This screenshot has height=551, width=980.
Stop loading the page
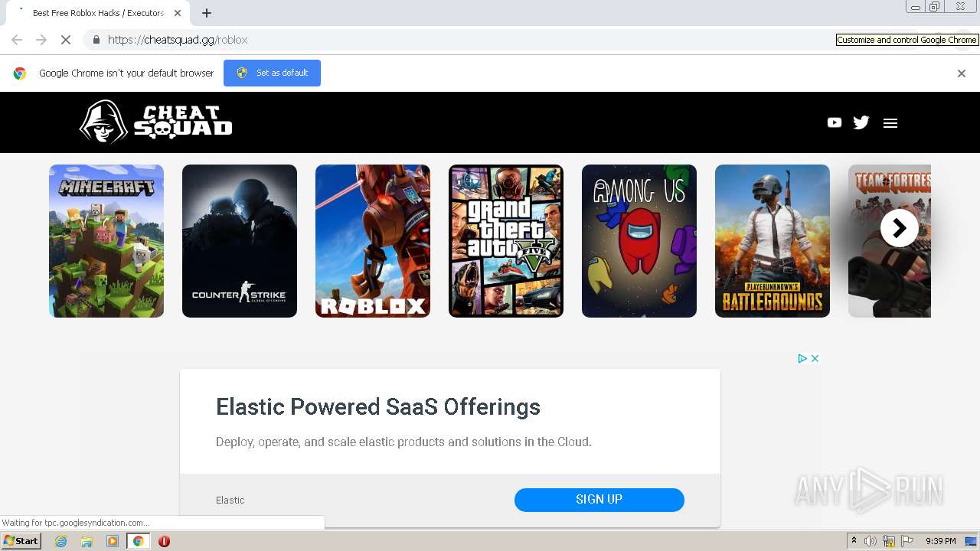[x=66, y=40]
